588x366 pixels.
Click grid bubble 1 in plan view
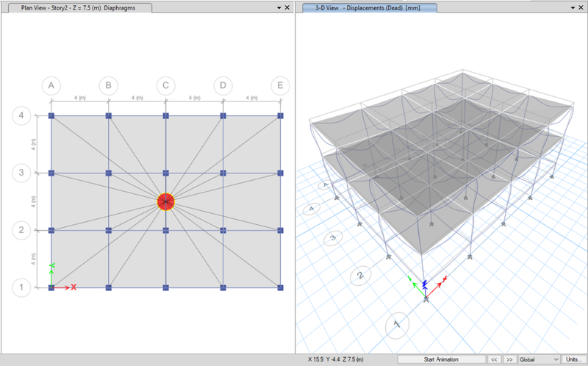[x=21, y=287]
